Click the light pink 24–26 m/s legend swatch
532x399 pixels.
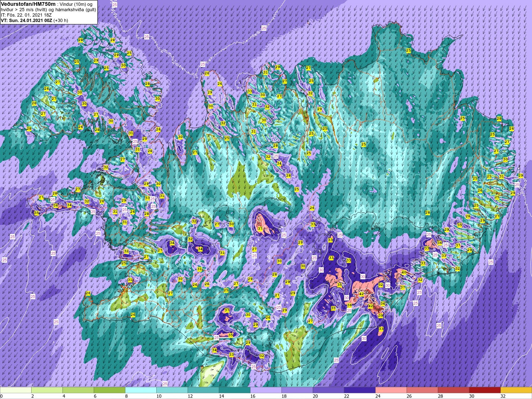[391, 390]
